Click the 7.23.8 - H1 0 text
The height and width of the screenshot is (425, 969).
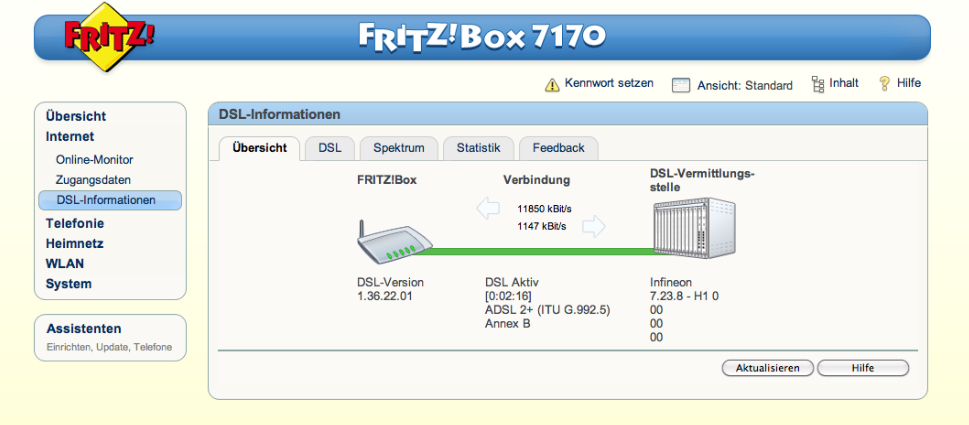685,296
